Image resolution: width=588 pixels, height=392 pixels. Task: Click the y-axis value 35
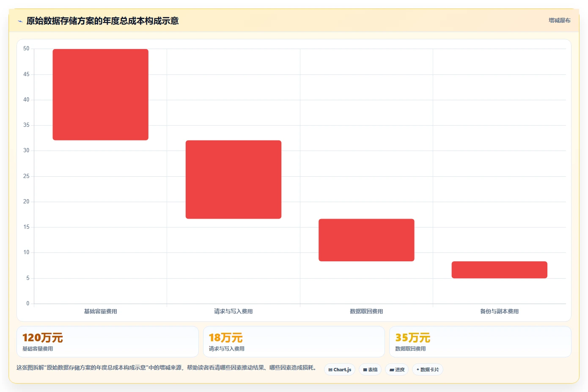click(26, 125)
